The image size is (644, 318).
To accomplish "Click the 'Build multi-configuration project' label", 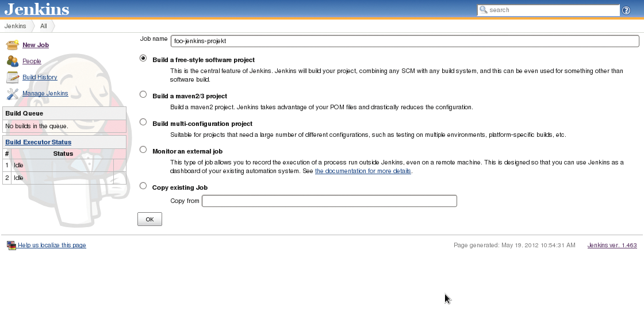I will point(202,124).
